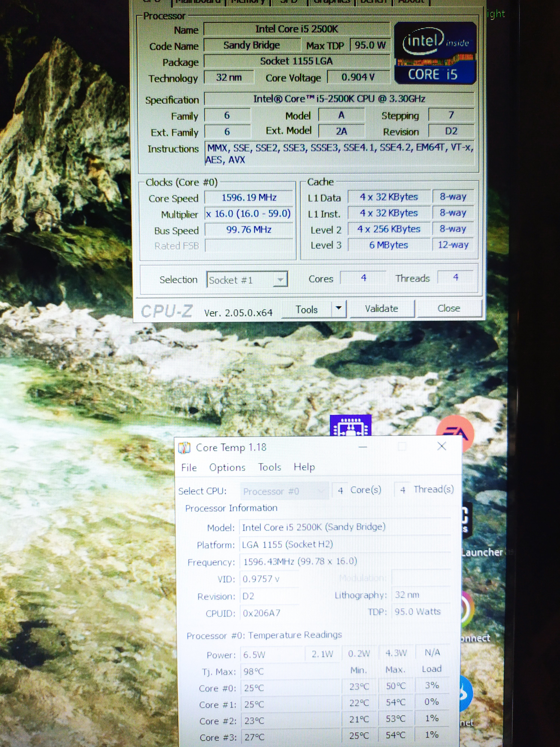Open the Tools dropdown arrow in CPU-Z
This screenshot has width=560, height=747.
(339, 308)
